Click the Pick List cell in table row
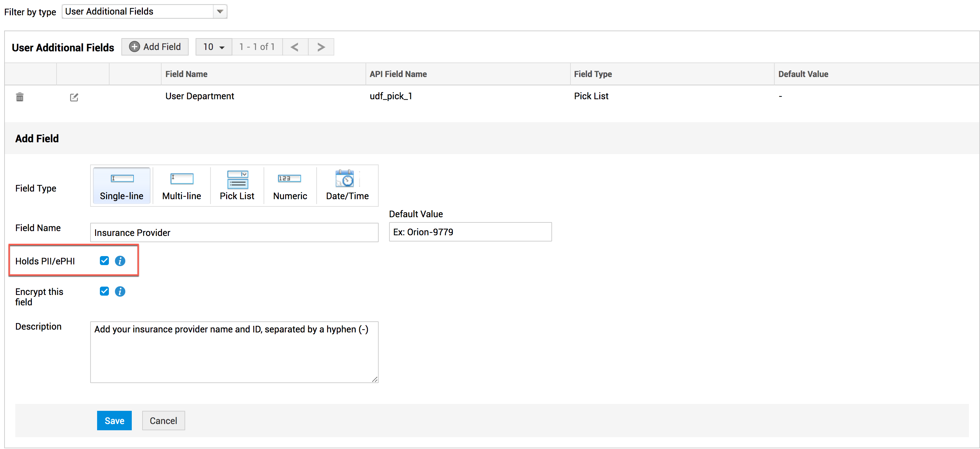This screenshot has height=449, width=980. coord(591,96)
